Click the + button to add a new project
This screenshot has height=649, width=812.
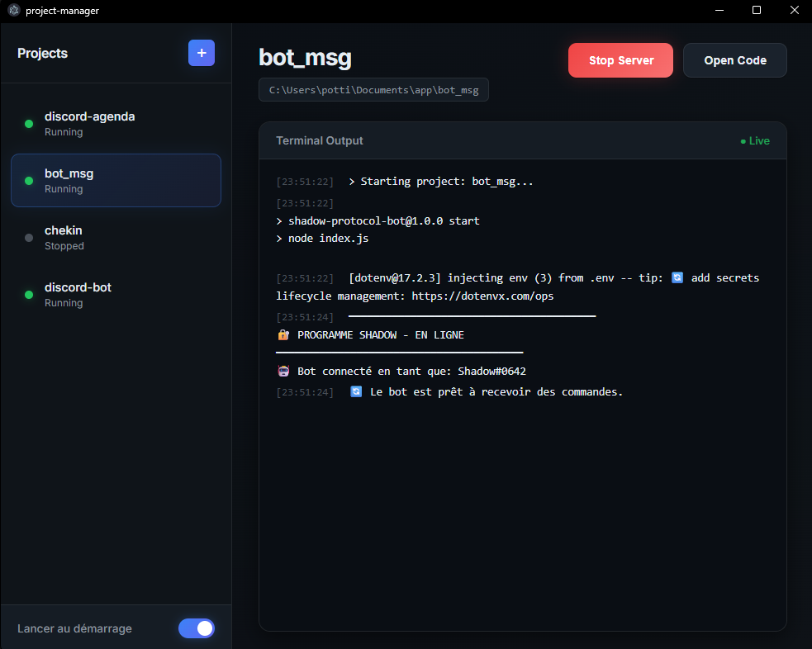tap(201, 53)
